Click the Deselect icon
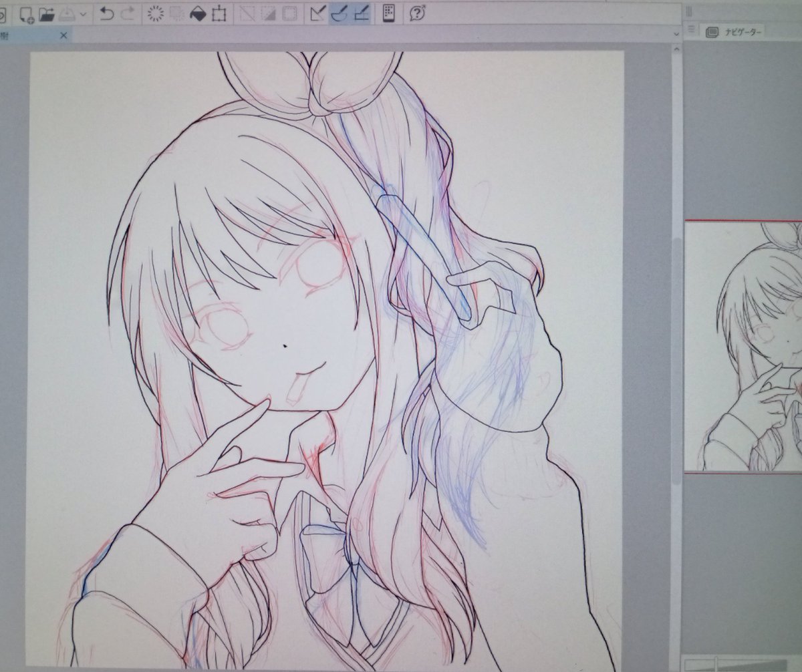802x672 pixels. point(247,13)
